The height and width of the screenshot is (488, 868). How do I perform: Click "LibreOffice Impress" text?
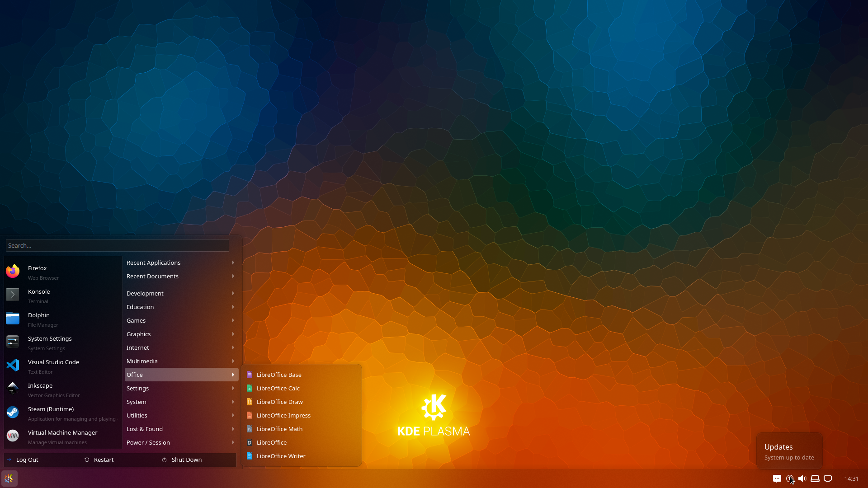click(x=283, y=415)
